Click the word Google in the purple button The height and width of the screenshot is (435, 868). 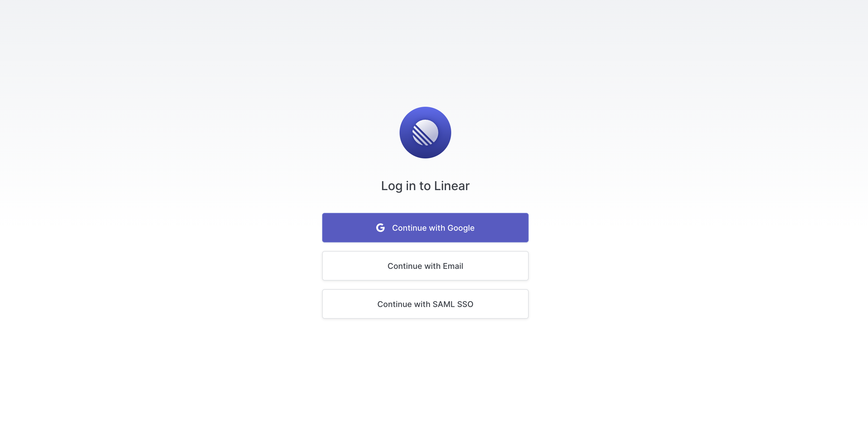click(x=461, y=228)
